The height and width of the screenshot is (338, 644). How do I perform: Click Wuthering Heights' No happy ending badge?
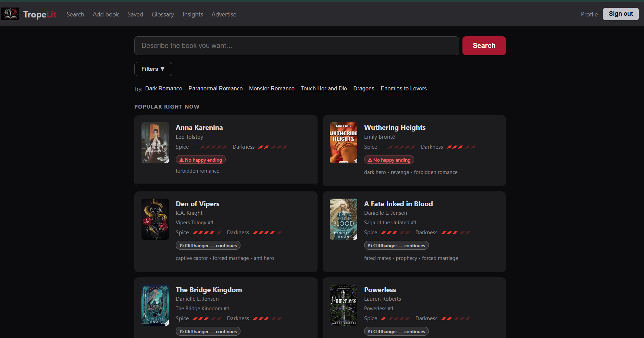point(389,160)
